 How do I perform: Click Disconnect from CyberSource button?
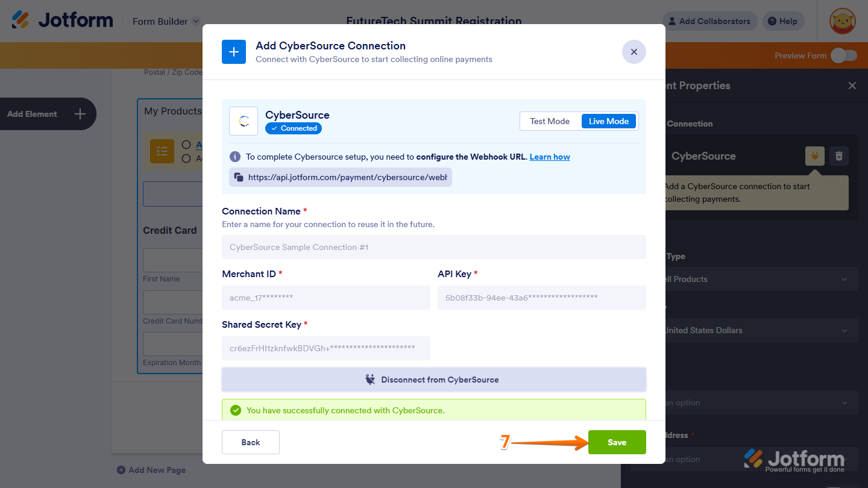coord(434,380)
